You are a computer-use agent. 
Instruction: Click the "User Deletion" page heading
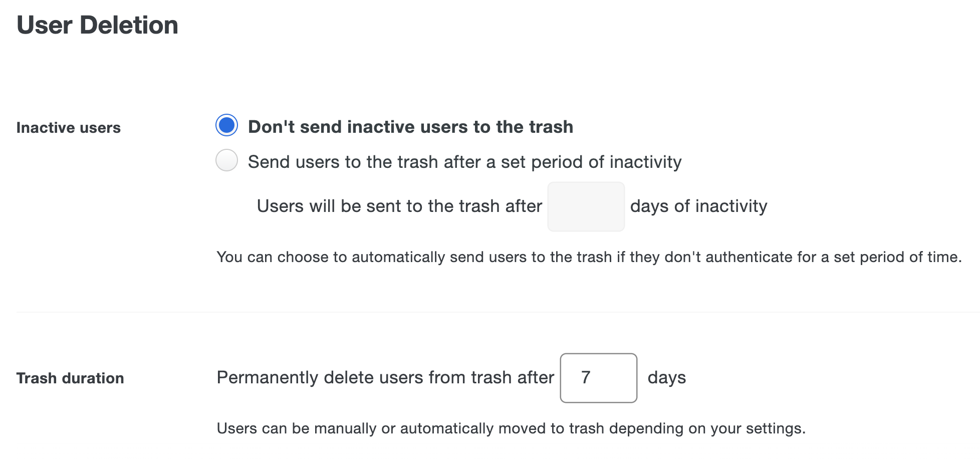coord(97,25)
